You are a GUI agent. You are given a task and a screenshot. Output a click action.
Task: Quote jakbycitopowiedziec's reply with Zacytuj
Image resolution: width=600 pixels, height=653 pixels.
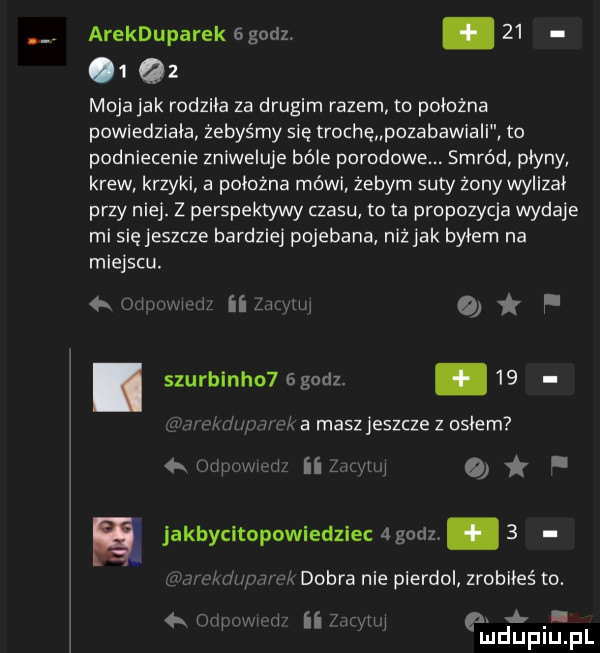(346, 621)
